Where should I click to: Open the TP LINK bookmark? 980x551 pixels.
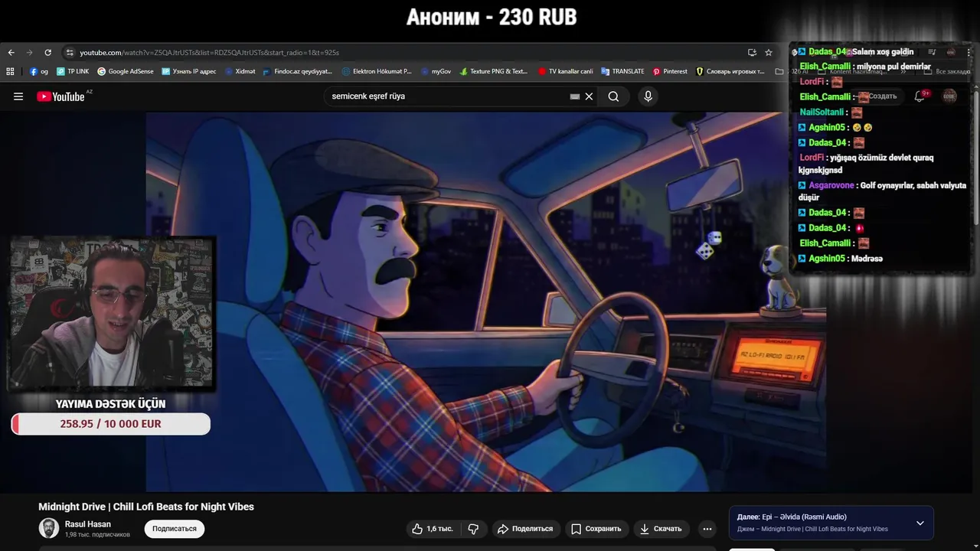tap(73, 71)
